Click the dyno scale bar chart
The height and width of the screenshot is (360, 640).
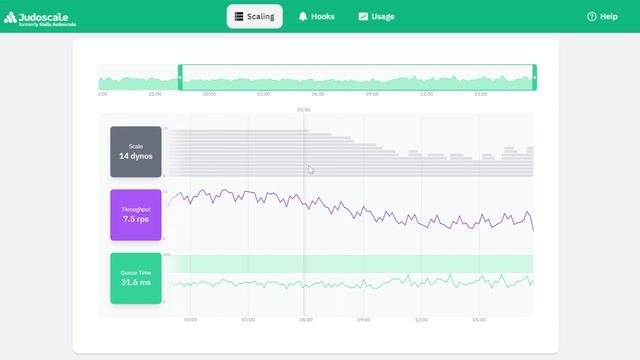click(351, 153)
